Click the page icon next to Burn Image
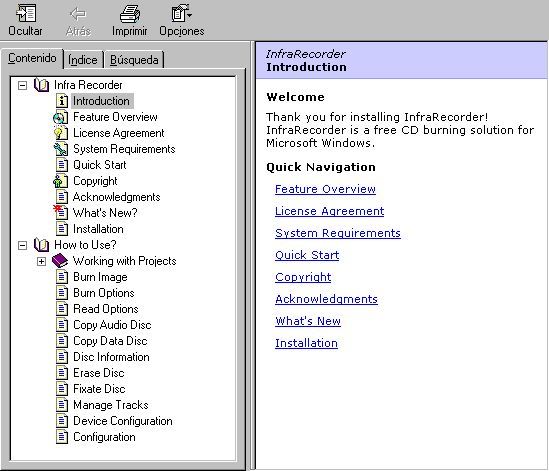 [x=62, y=277]
